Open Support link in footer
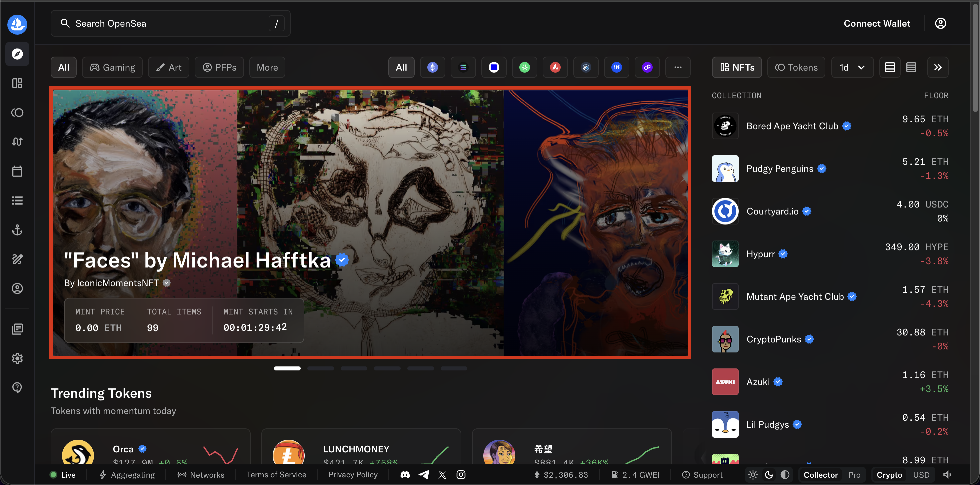 pyautogui.click(x=702, y=475)
